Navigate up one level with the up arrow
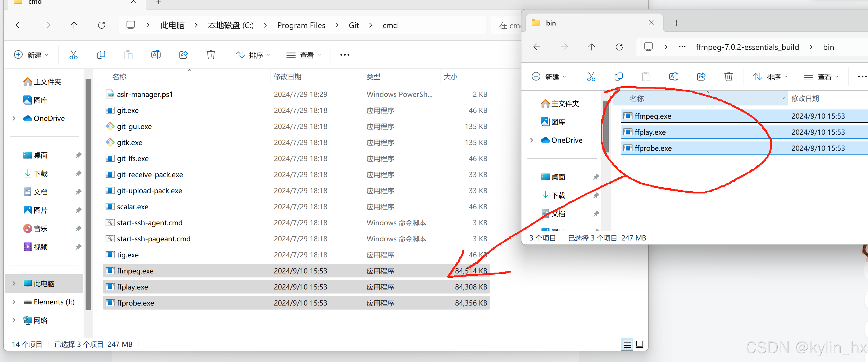The image size is (868, 362). point(591,46)
